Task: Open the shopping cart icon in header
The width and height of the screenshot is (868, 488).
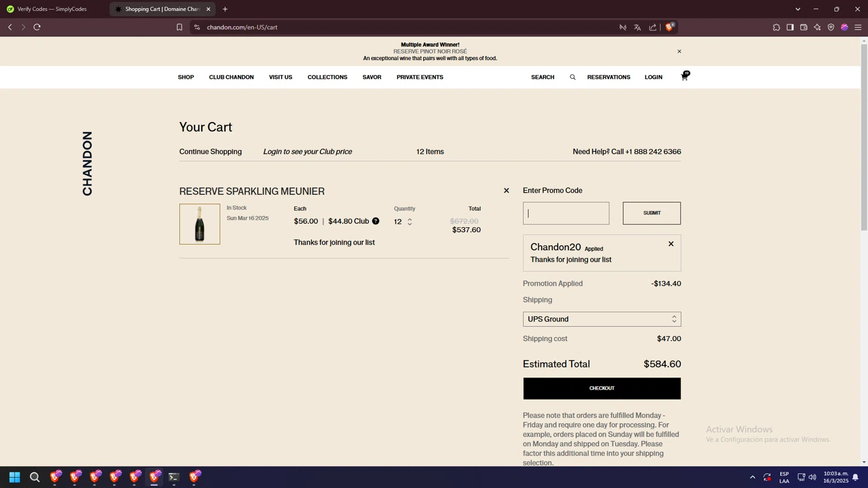Action: [x=685, y=76]
